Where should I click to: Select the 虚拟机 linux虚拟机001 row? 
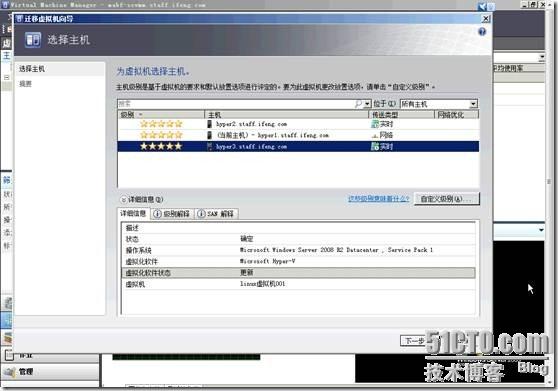coord(298,284)
